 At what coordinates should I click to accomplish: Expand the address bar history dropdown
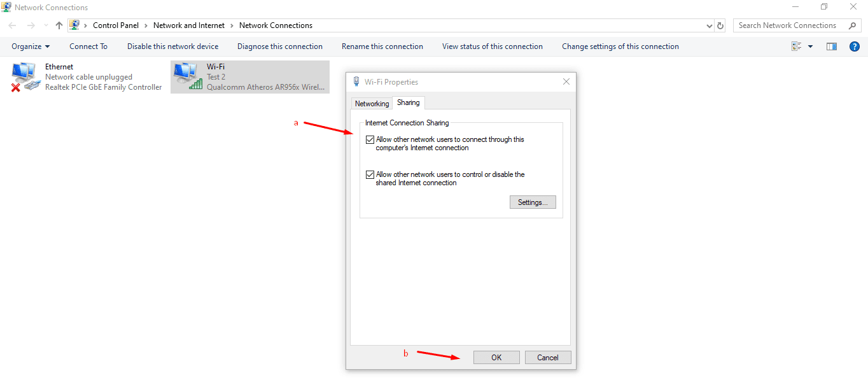click(710, 25)
